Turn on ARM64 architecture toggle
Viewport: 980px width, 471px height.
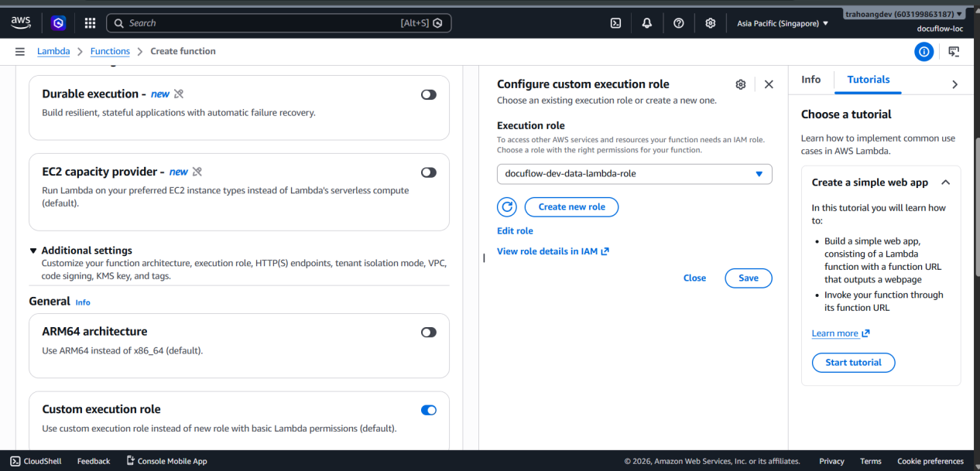tap(429, 332)
